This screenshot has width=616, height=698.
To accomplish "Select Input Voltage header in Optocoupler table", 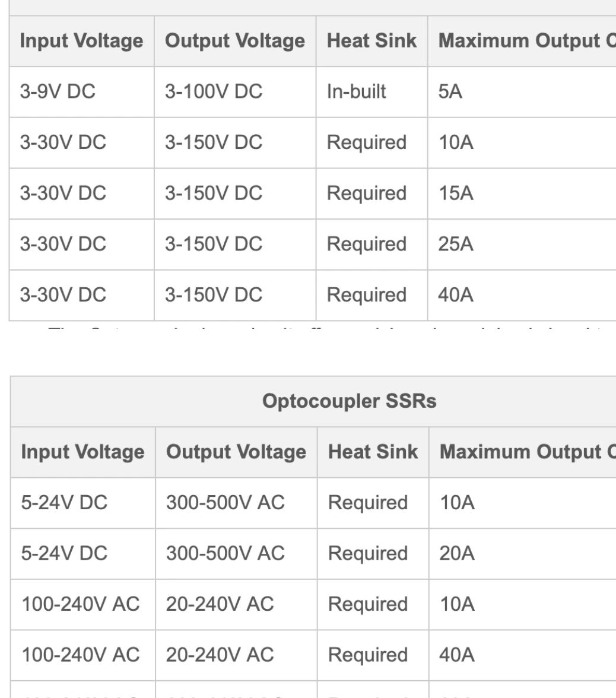I will click(83, 452).
